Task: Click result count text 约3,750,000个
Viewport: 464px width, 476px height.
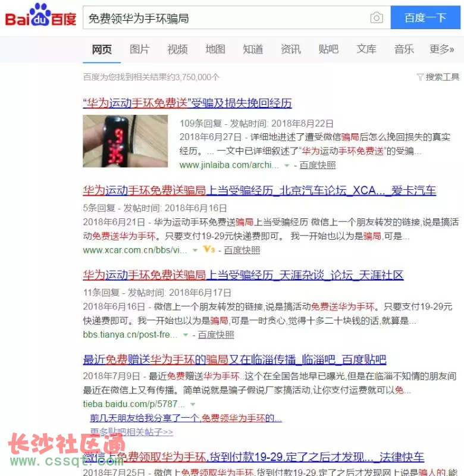Action: pyautogui.click(x=192, y=77)
